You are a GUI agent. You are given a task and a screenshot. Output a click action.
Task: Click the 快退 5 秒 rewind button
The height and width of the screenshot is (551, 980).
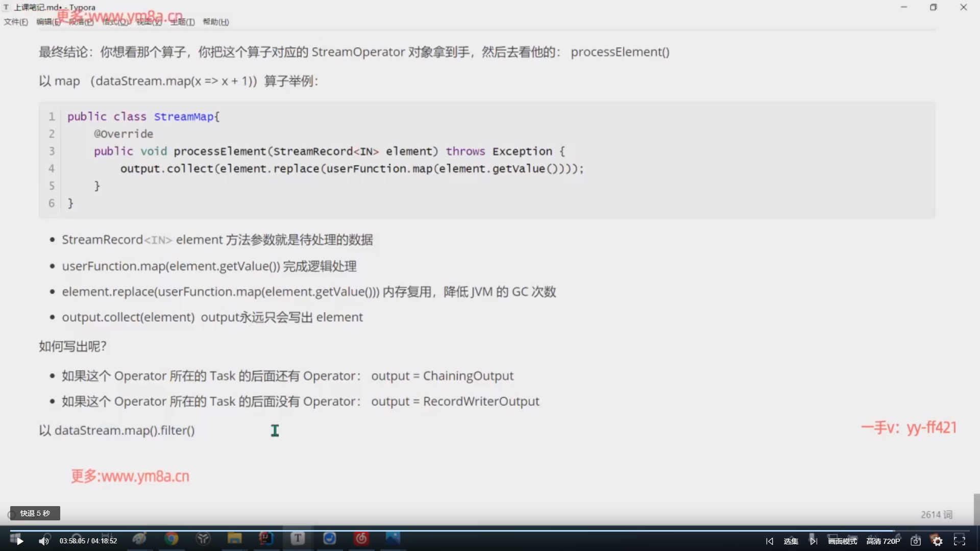pos(35,513)
